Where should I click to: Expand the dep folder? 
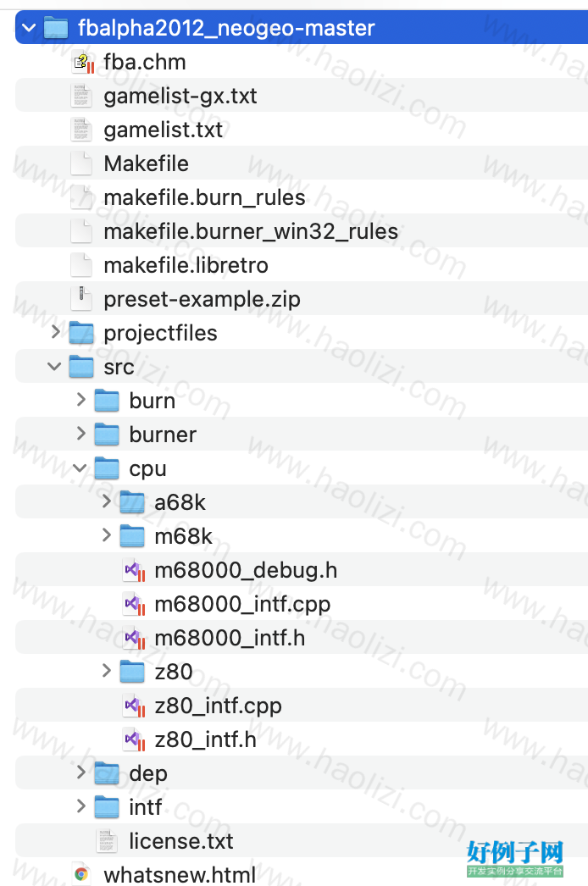point(80,772)
